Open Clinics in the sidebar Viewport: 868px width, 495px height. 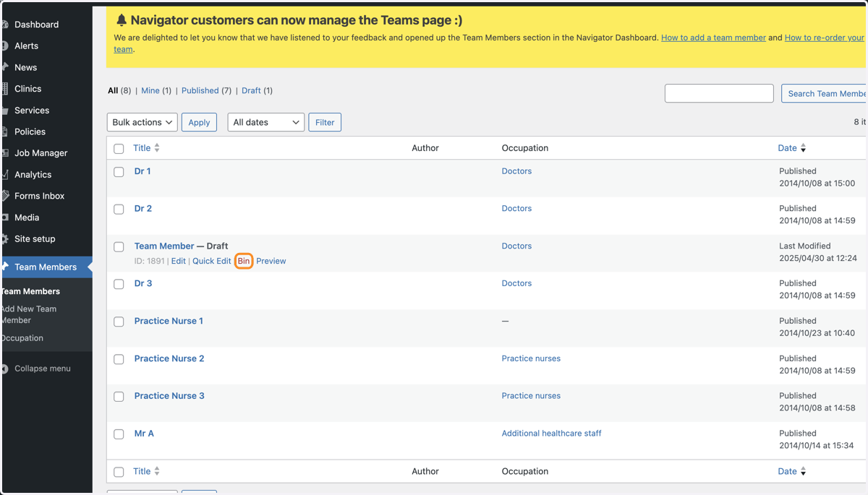28,89
